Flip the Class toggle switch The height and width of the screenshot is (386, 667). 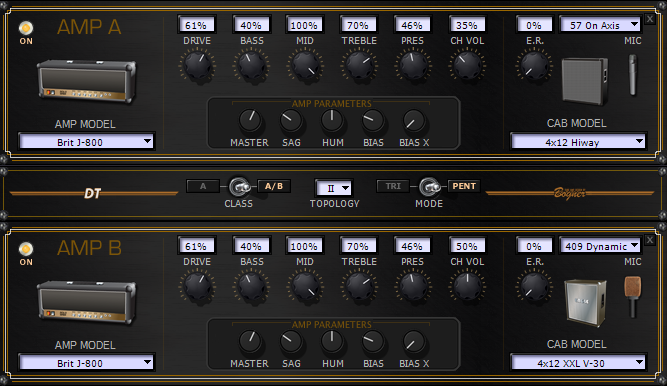pyautogui.click(x=239, y=186)
